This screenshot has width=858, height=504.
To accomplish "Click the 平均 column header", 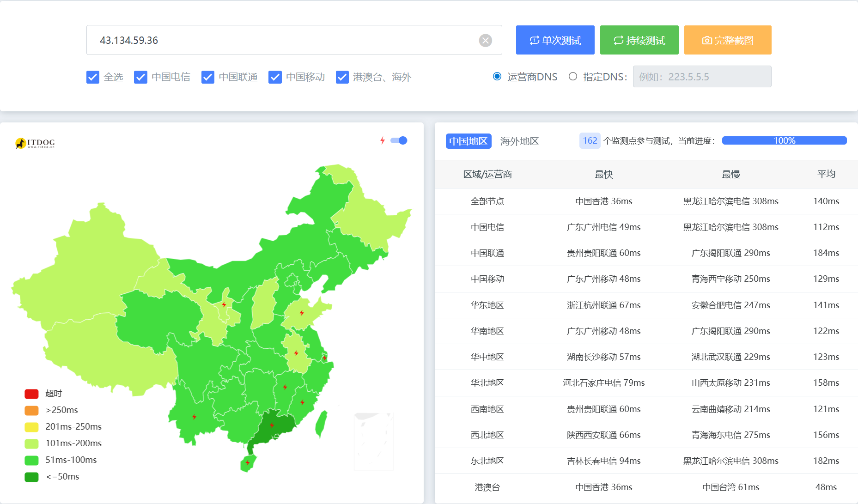I will point(826,174).
